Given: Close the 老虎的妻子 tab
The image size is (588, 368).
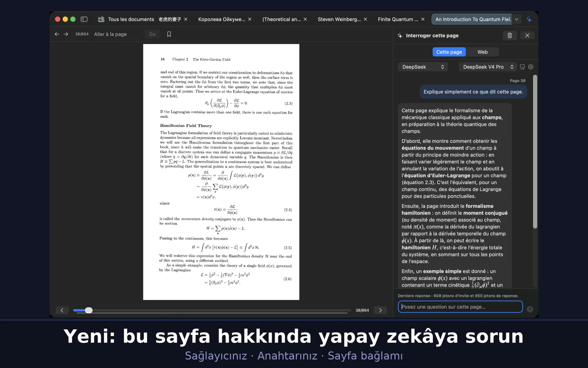Looking at the screenshot, I should [x=186, y=19].
